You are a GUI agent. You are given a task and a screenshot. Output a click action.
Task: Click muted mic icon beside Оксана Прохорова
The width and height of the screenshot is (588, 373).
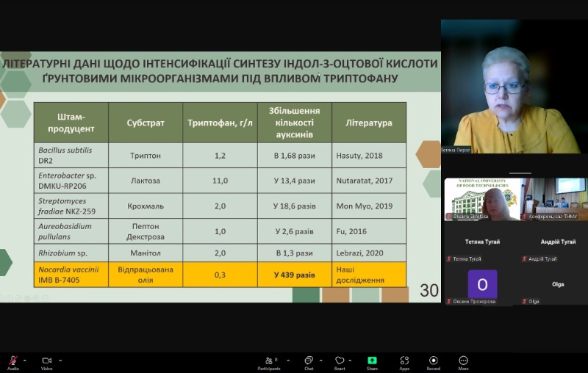point(449,301)
